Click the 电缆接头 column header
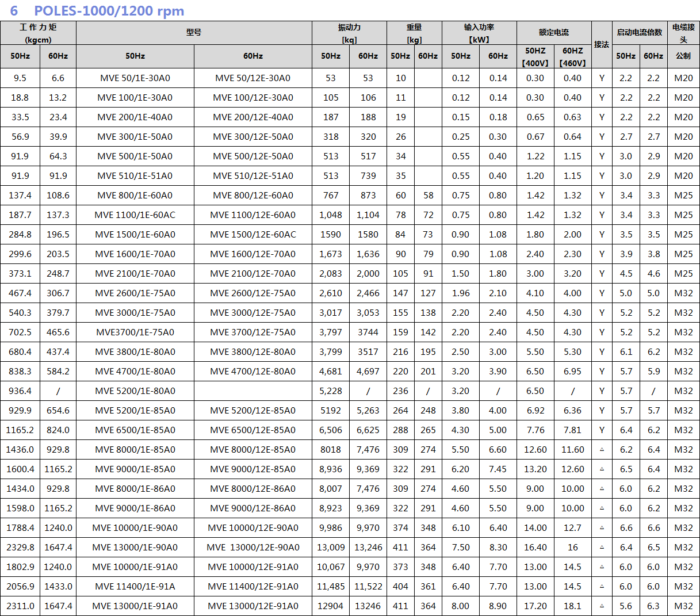Viewport: 700px width, 616px height. [x=683, y=33]
